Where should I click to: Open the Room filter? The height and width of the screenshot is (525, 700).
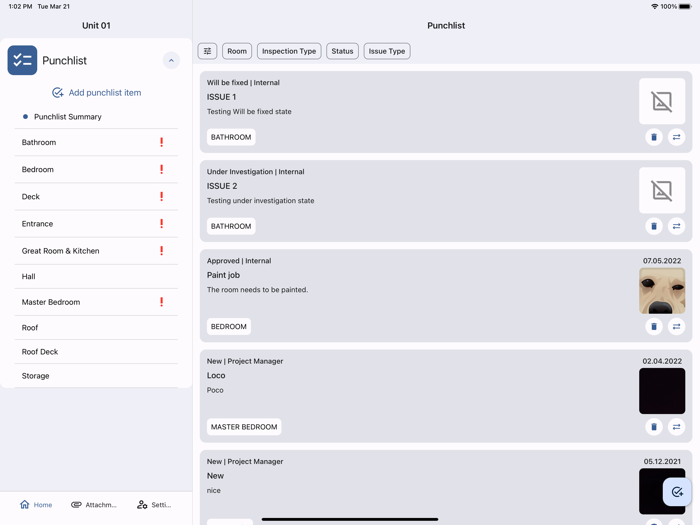pyautogui.click(x=237, y=51)
